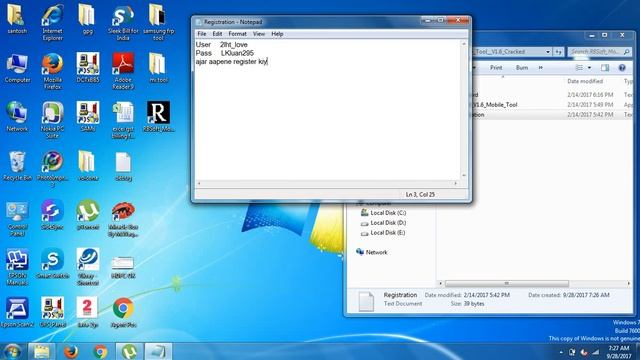Open Chrome from the taskbar

100,351
